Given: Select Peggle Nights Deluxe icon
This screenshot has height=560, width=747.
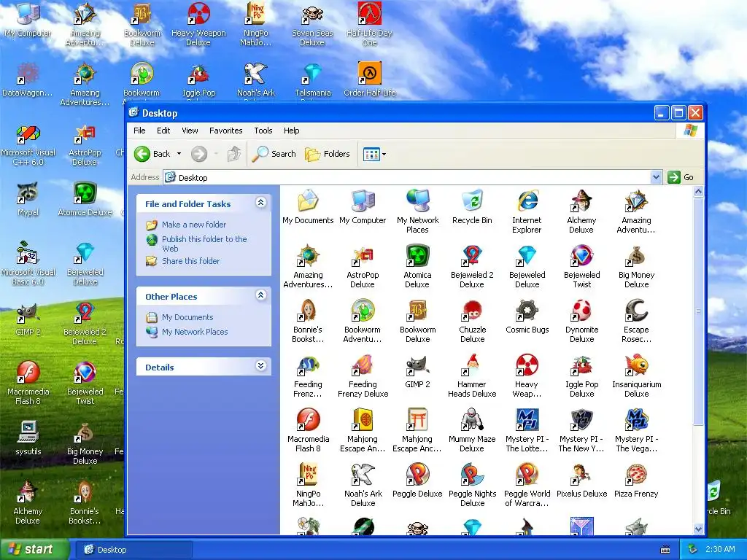Looking at the screenshot, I should [x=472, y=475].
